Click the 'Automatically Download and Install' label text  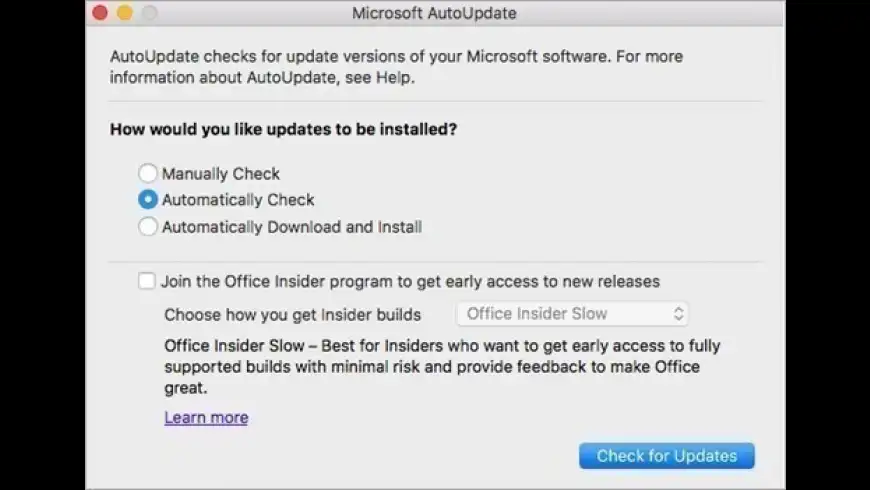coord(292,227)
